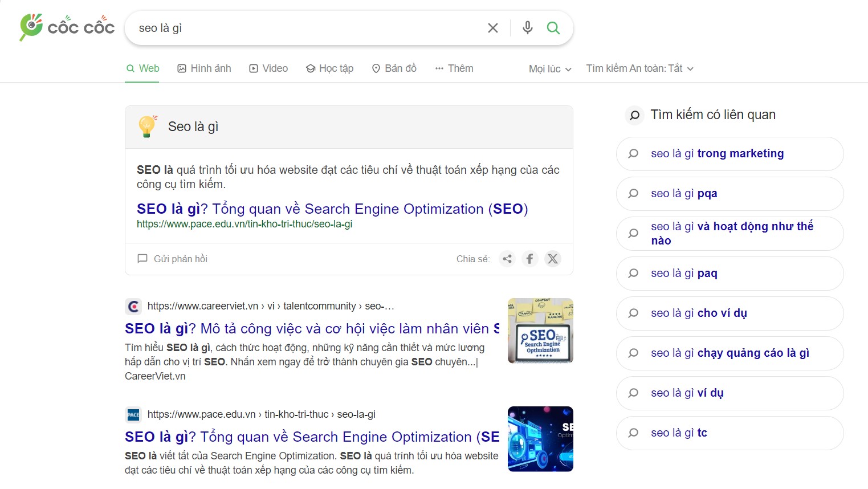Switch to the Video tab
This screenshot has width=868, height=489.
[x=268, y=68]
